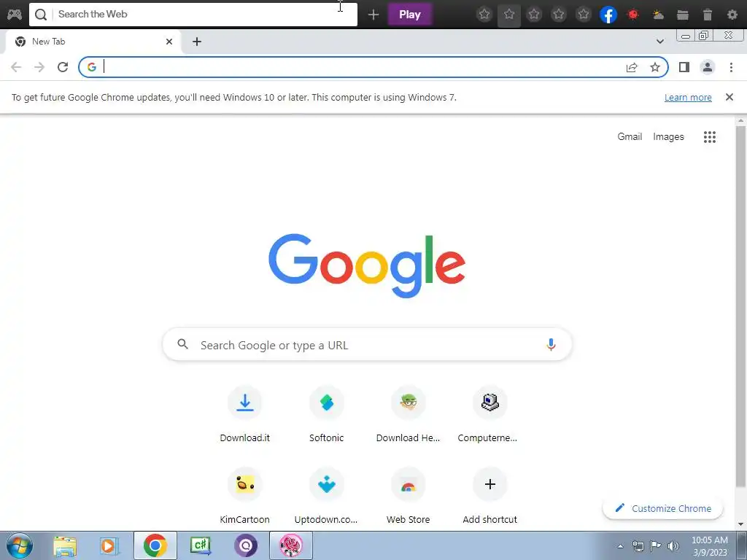Open the folder icon in top bar
747x560 pixels.
(x=683, y=15)
